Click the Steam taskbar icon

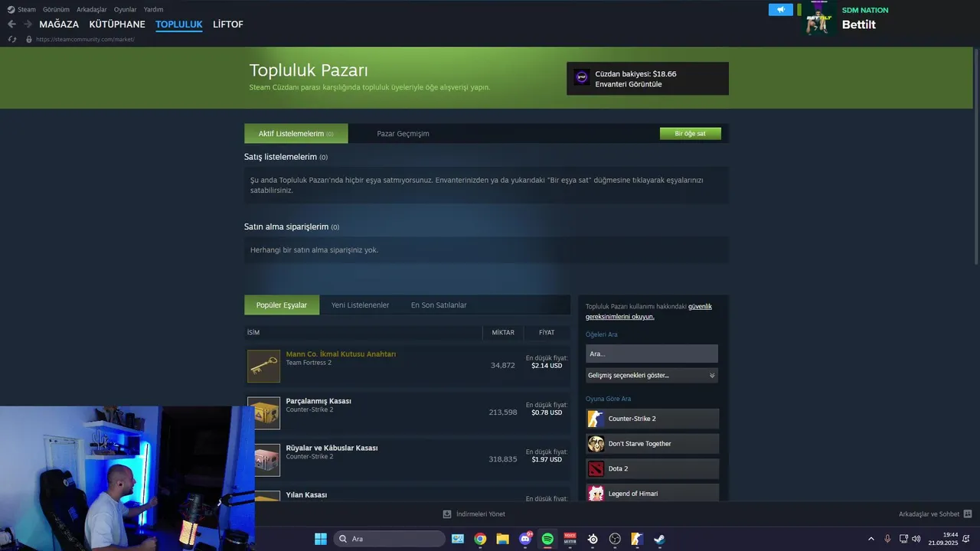tap(659, 539)
